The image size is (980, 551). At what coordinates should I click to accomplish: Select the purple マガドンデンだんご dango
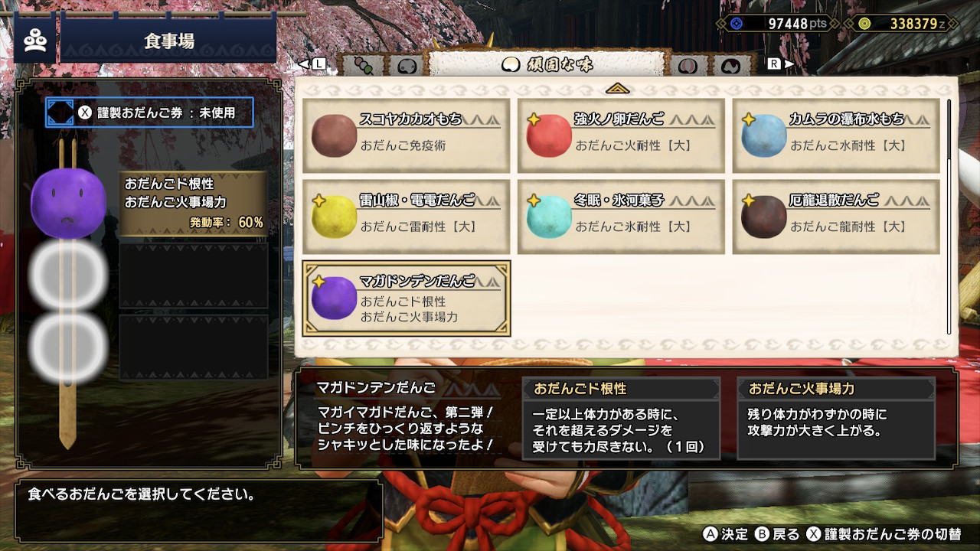point(406,298)
